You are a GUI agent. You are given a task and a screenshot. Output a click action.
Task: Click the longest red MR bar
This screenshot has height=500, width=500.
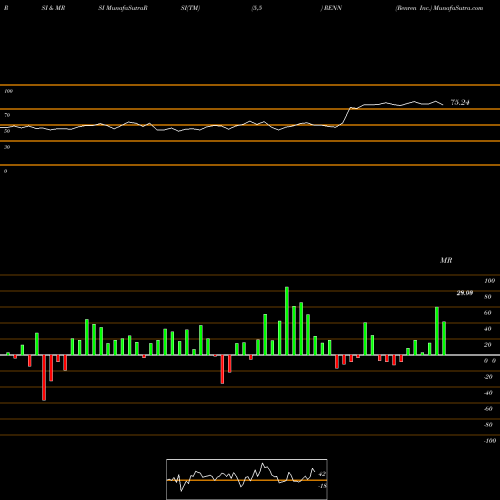[x=44, y=378]
